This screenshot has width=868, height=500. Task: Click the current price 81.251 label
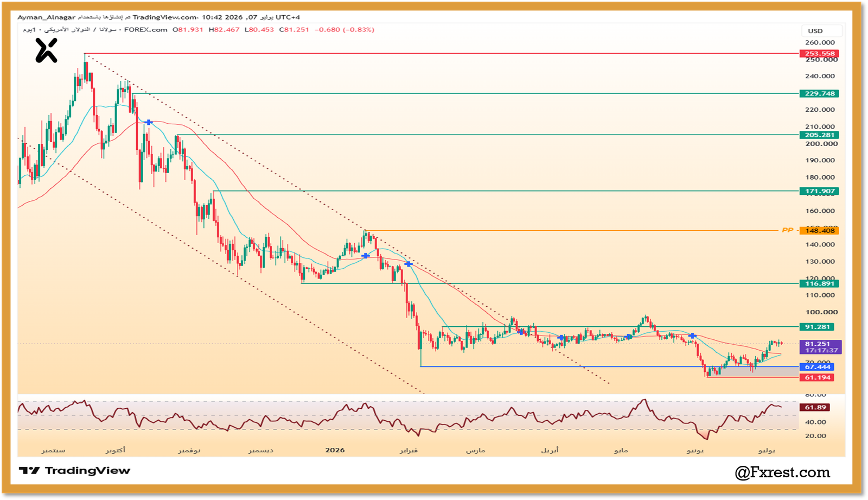click(821, 347)
